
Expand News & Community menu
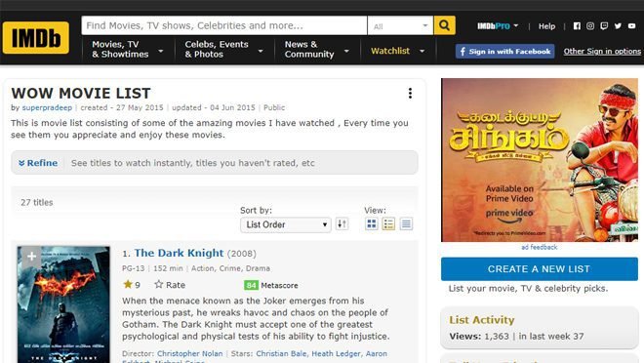(x=317, y=49)
